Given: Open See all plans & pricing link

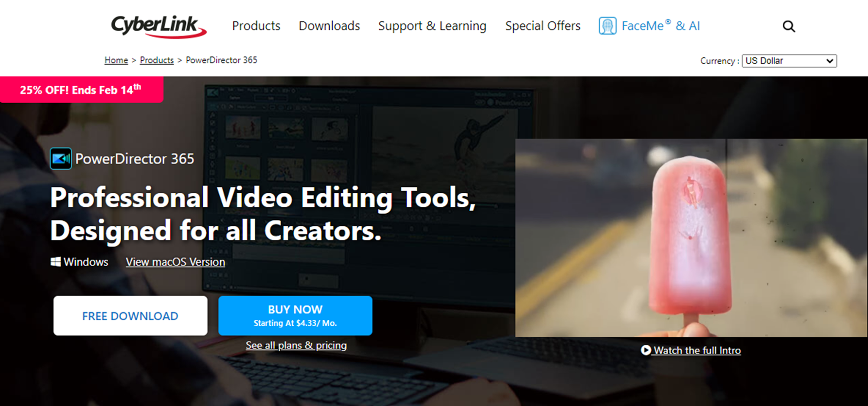Looking at the screenshot, I should pos(296,345).
